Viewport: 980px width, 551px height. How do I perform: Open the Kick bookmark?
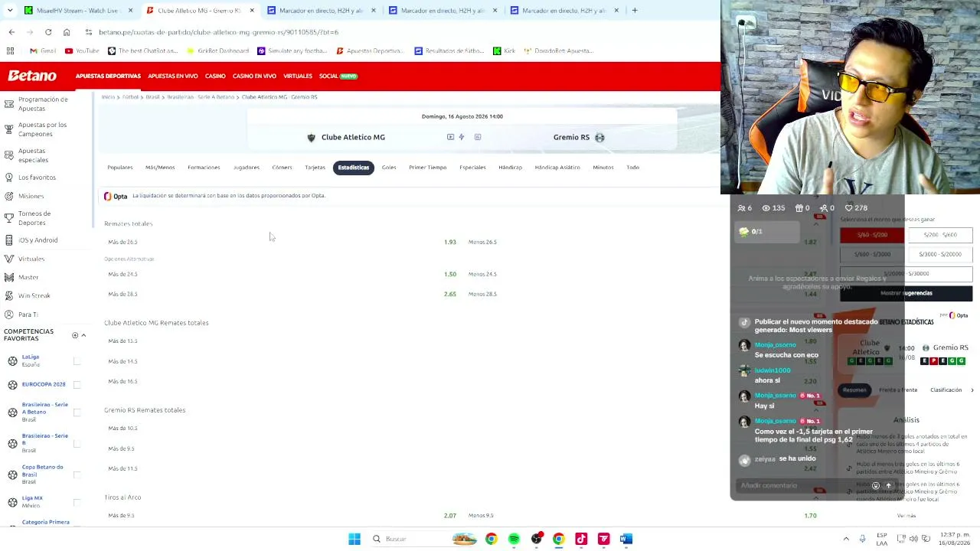pos(504,51)
